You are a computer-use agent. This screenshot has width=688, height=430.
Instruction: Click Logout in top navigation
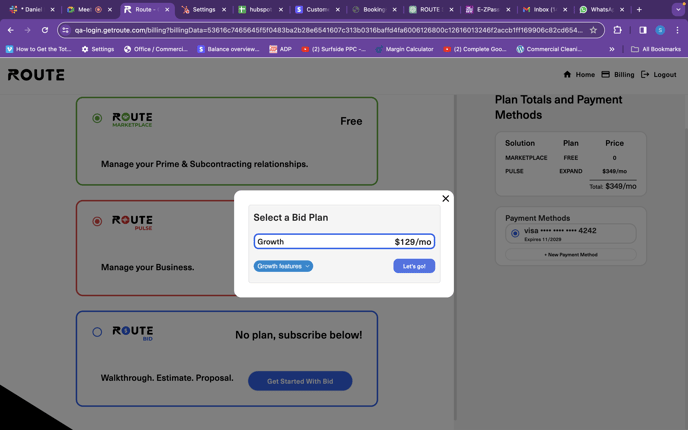point(659,75)
